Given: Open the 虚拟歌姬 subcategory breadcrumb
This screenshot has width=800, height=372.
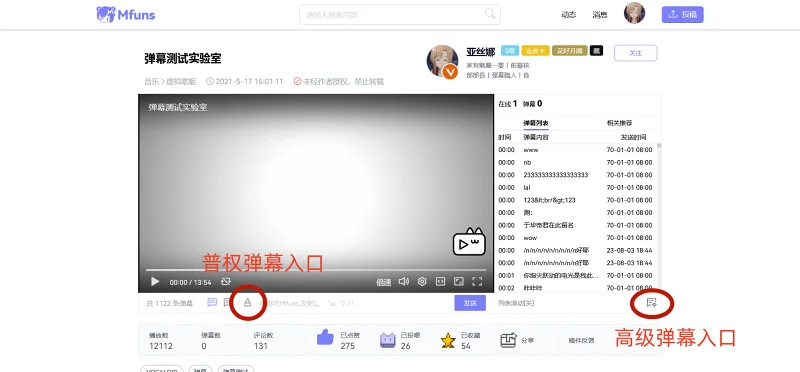Looking at the screenshot, I should (181, 82).
